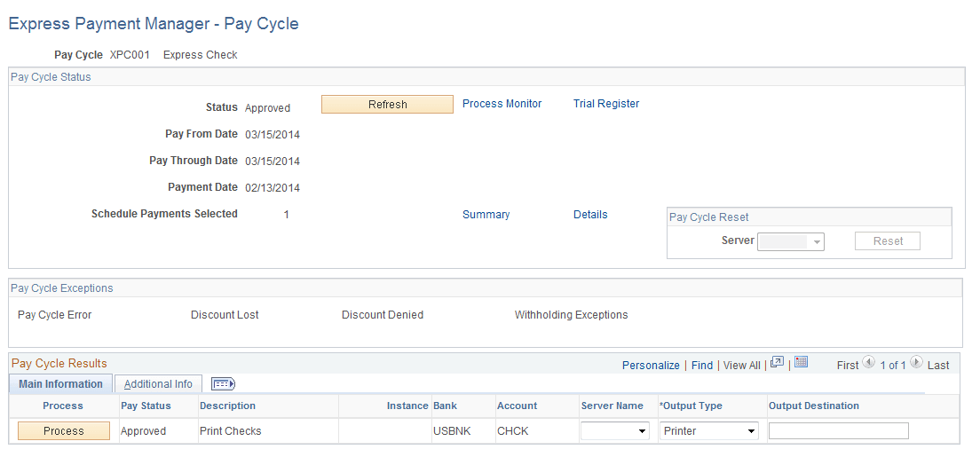Select the 'CHCK' account cell
Viewport: 980px width, 457px height.
tap(512, 430)
